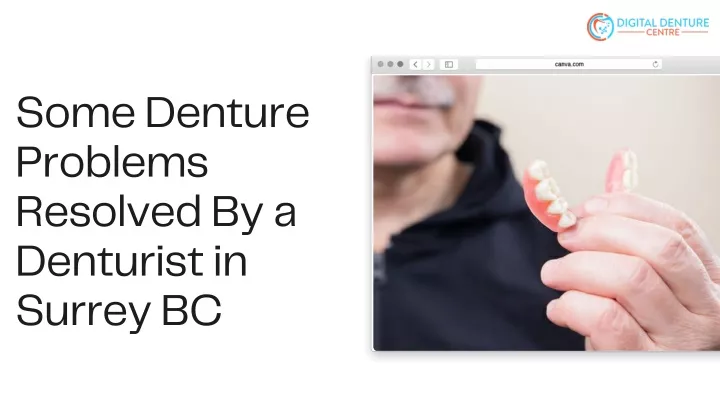720x405 pixels.
Task: Toggle the sidebar panel icon
Action: tap(449, 64)
